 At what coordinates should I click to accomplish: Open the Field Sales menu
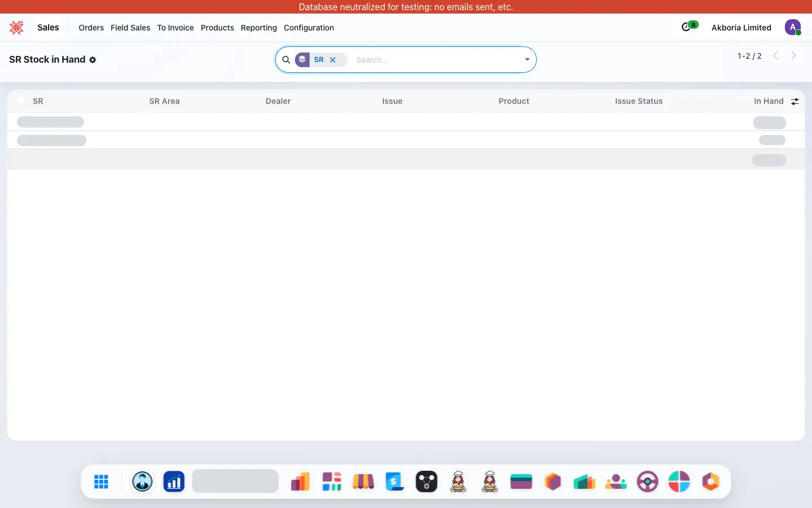coord(130,28)
